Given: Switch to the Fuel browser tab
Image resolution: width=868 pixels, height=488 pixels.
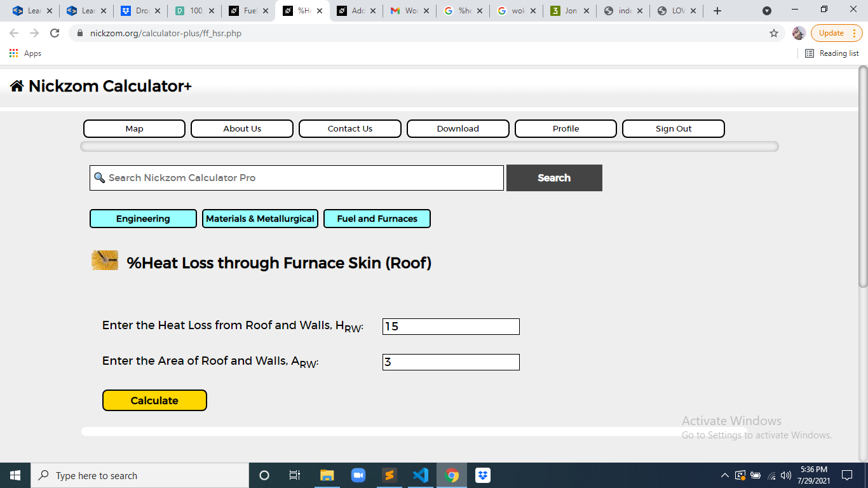Looking at the screenshot, I should (250, 11).
